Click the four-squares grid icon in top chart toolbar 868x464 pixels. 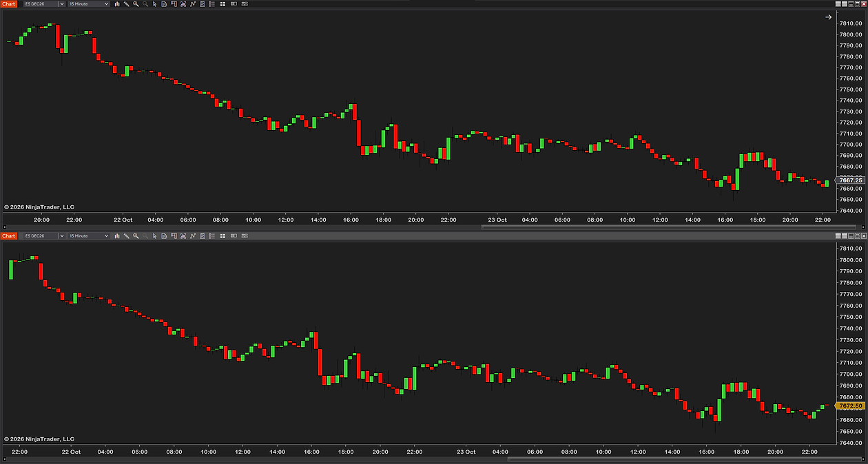click(223, 4)
